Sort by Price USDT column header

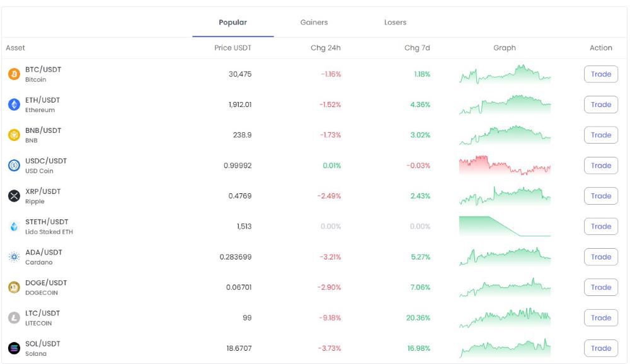pos(232,48)
